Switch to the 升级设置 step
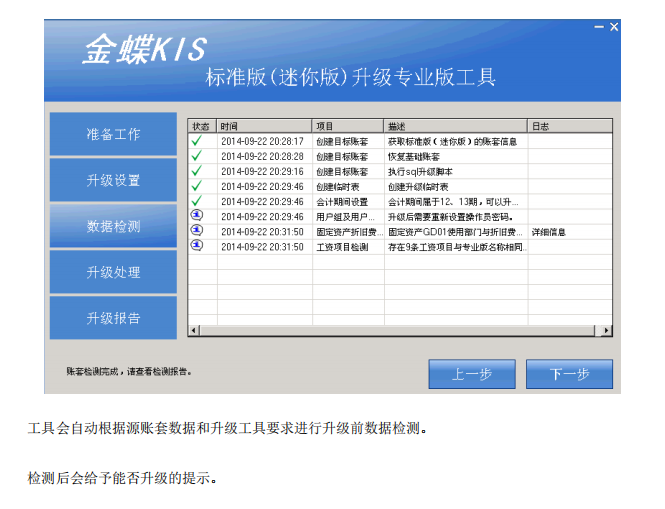 pos(113,181)
